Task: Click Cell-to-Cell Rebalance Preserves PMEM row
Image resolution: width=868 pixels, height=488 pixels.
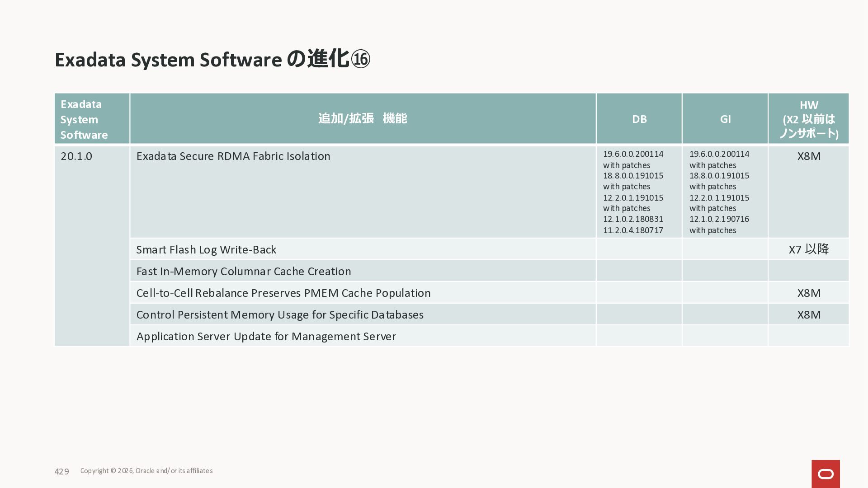Action: pyautogui.click(x=283, y=293)
